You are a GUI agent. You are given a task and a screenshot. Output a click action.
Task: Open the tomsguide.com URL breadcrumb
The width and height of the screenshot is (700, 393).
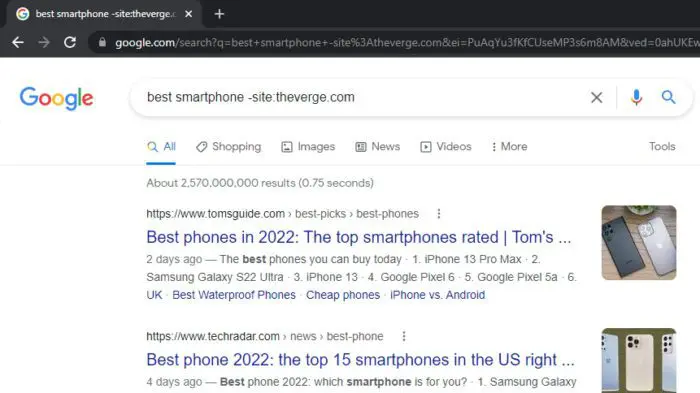(282, 214)
